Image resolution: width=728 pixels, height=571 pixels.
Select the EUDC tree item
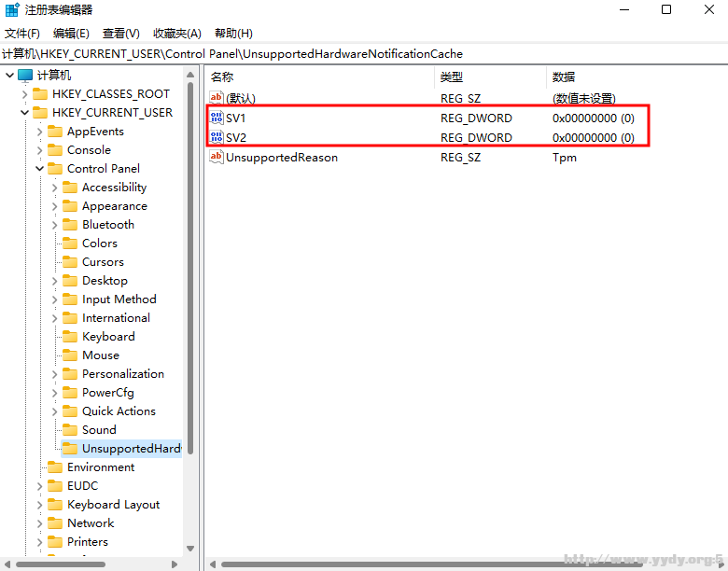(83, 486)
